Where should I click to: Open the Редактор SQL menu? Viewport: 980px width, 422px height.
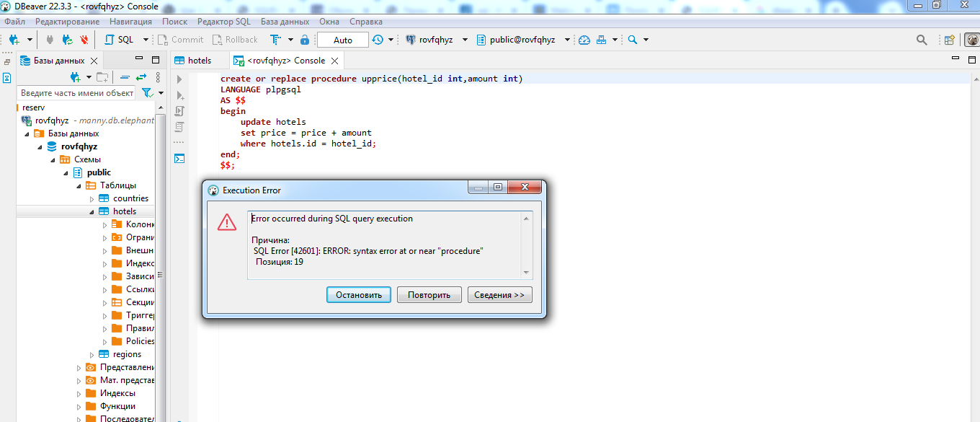223,22
